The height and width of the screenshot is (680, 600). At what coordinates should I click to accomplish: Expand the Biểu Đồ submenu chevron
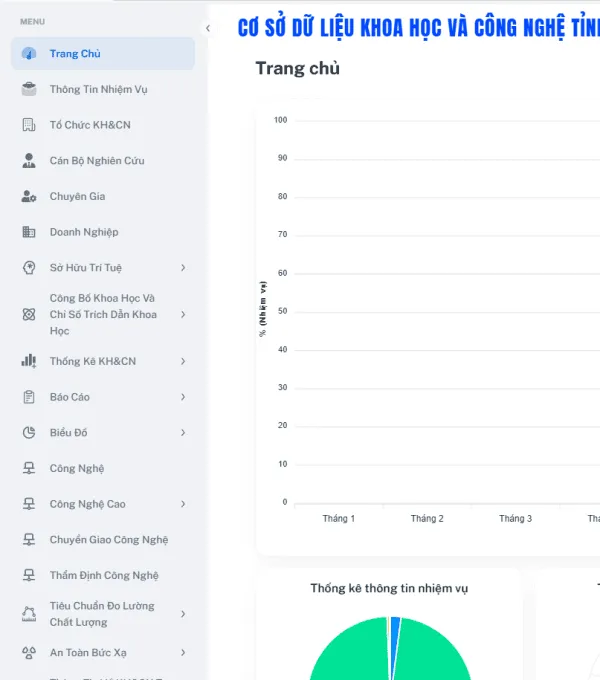[x=183, y=432]
